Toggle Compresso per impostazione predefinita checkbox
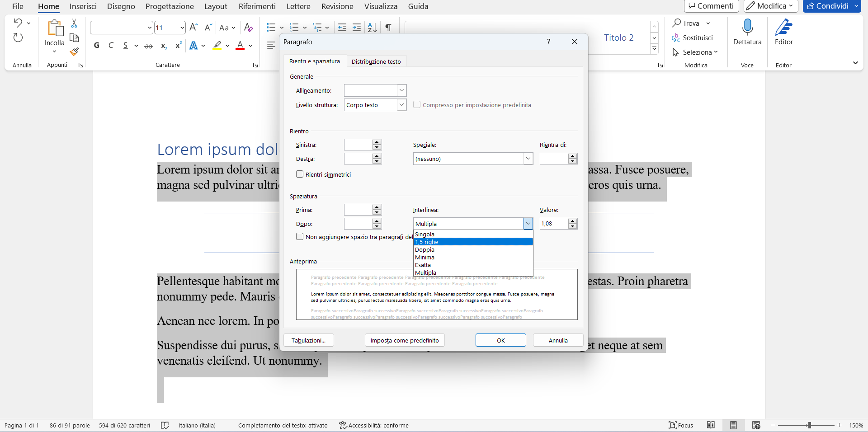The image size is (868, 432). coord(417,105)
